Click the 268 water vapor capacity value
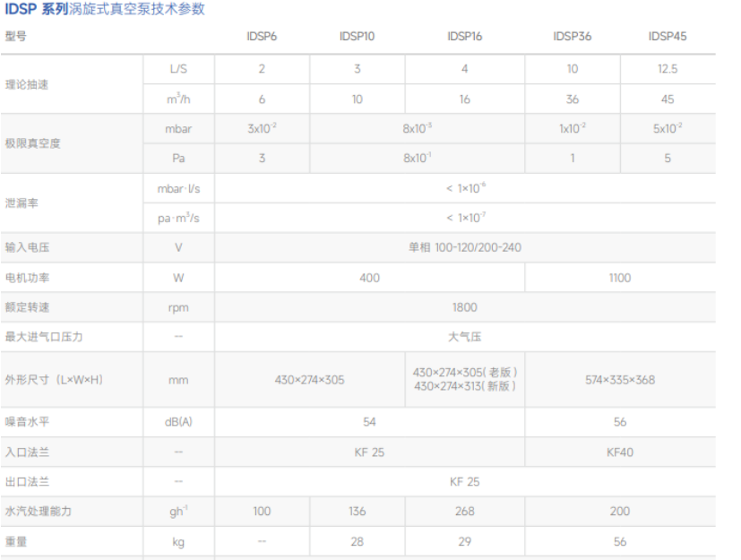741x560 pixels. click(x=464, y=512)
